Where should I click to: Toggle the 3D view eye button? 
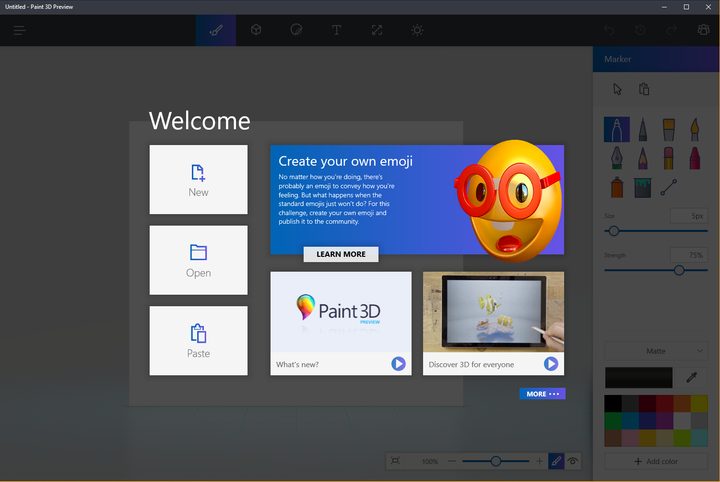[572, 461]
